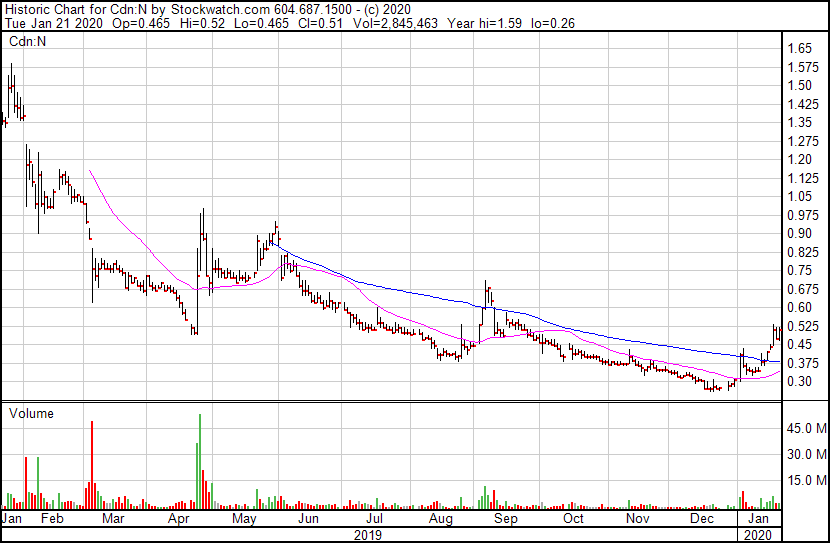Image resolution: width=830 pixels, height=543 pixels.
Task: Click the 'Hi=0.52' high value
Action: coord(202,23)
